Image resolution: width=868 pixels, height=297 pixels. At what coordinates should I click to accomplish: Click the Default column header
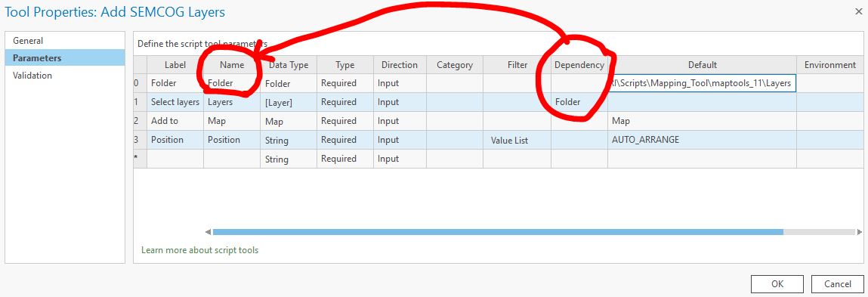pyautogui.click(x=702, y=65)
